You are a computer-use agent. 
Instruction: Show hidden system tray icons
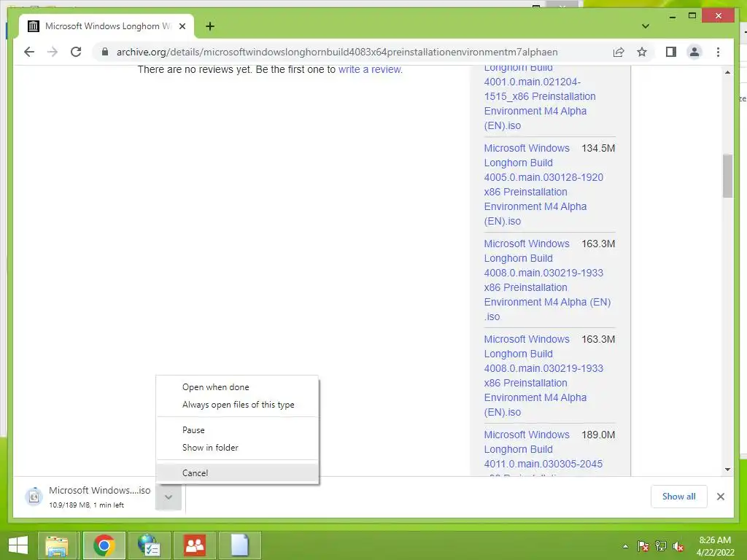(x=625, y=547)
